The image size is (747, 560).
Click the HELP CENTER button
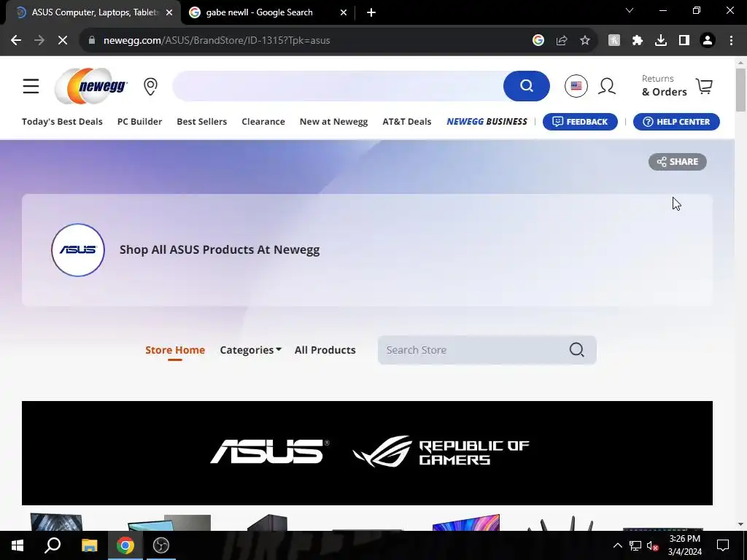pyautogui.click(x=676, y=122)
